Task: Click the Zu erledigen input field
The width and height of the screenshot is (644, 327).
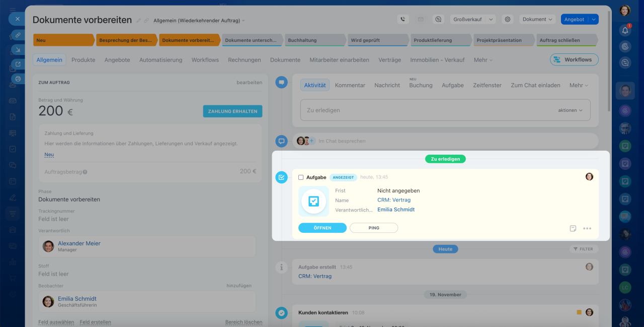Action: (x=423, y=110)
